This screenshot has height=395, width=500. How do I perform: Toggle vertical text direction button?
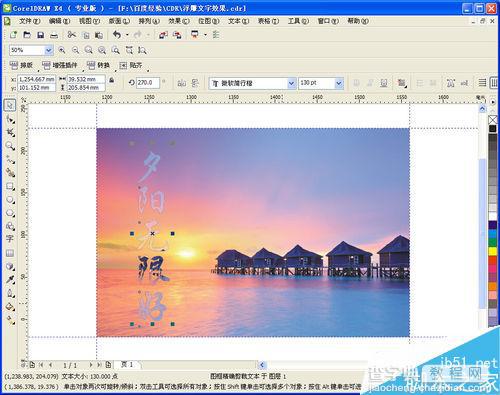494,83
